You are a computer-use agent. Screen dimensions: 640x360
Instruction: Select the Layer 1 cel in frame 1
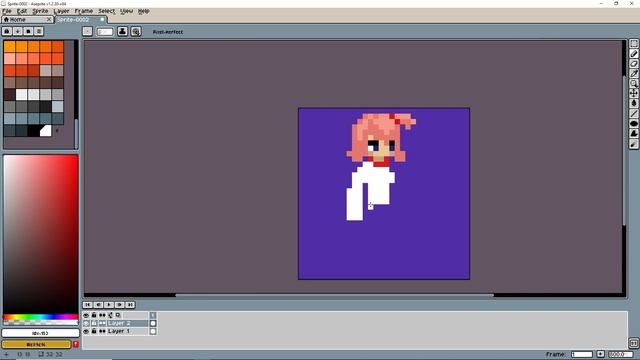(x=153, y=331)
